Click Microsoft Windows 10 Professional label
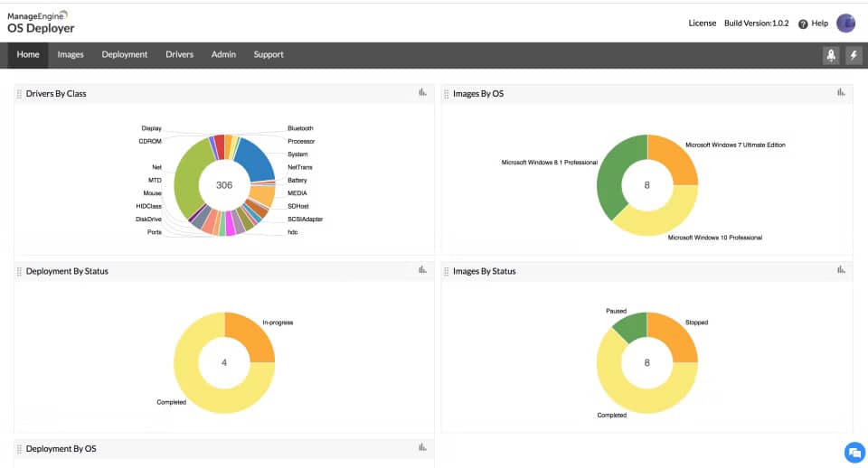The image size is (868, 468). [714, 238]
